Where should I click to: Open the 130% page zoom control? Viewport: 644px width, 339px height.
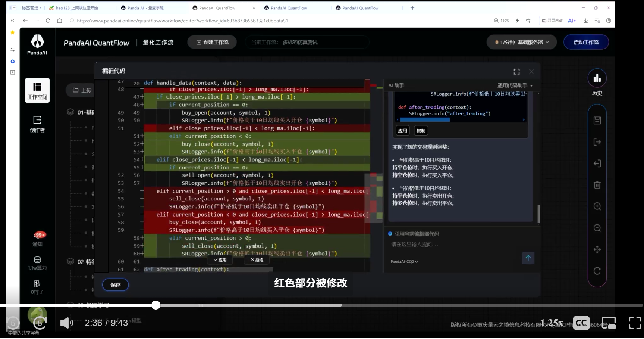502,21
